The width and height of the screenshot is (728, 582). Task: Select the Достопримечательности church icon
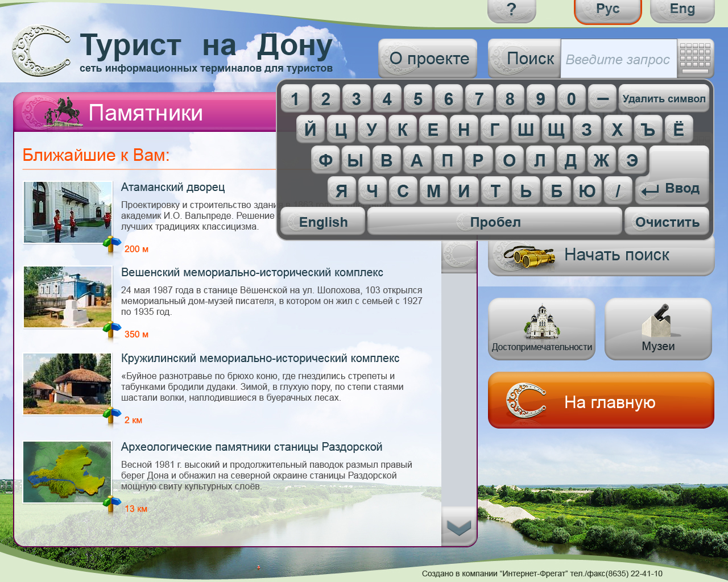(x=541, y=321)
